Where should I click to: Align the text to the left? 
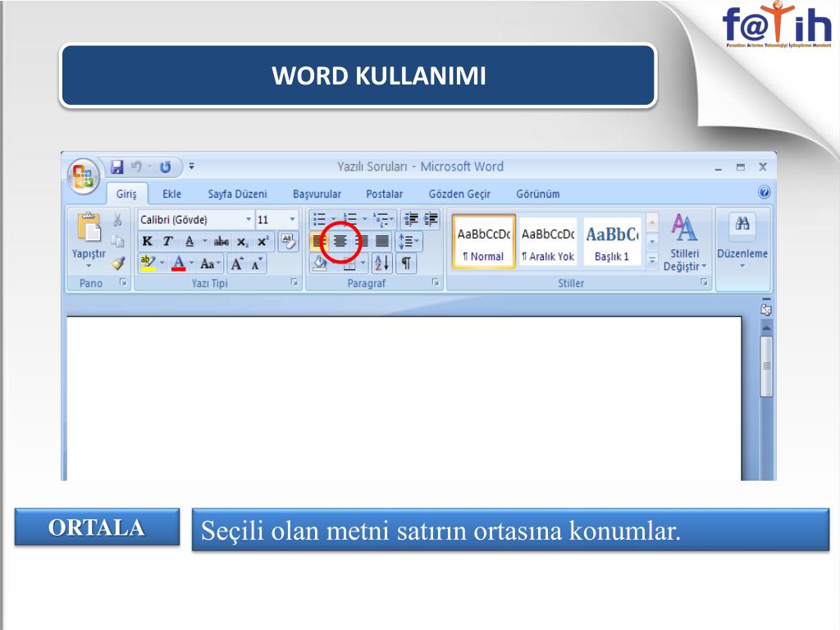(x=319, y=241)
